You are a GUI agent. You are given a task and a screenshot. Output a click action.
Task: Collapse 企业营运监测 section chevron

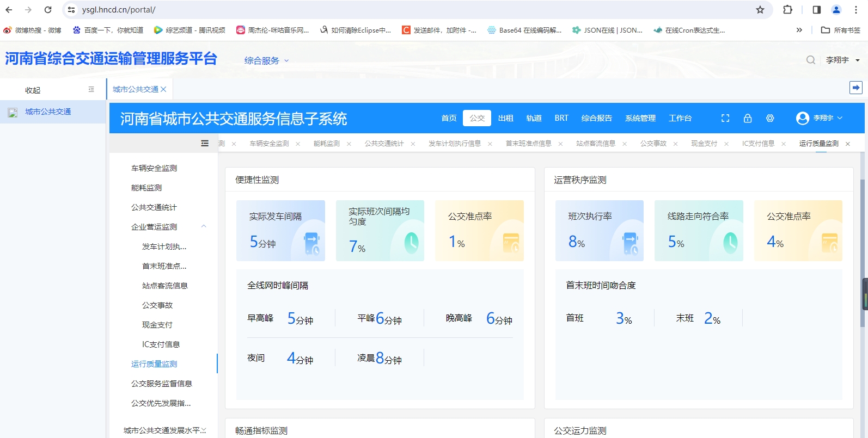[x=204, y=226]
